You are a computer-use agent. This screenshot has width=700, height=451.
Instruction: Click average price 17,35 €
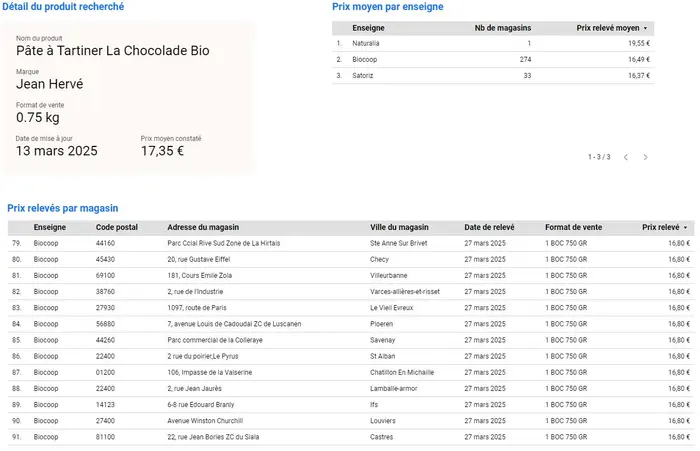click(x=162, y=151)
